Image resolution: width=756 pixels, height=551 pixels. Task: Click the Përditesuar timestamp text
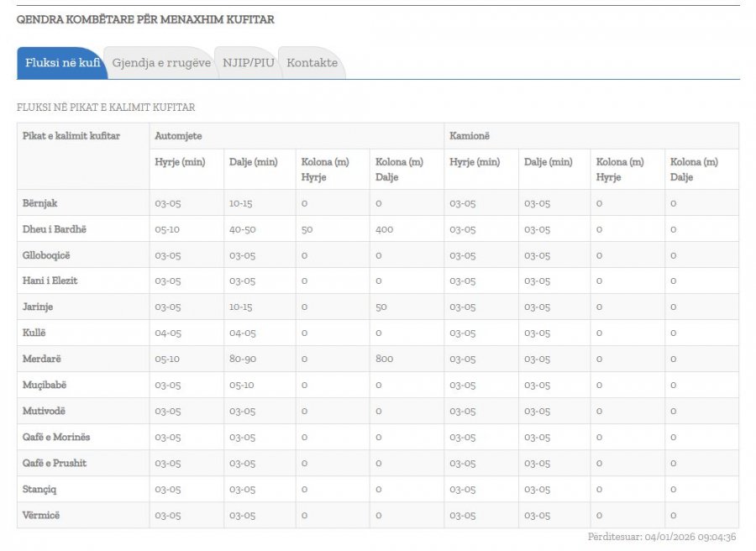click(662, 538)
